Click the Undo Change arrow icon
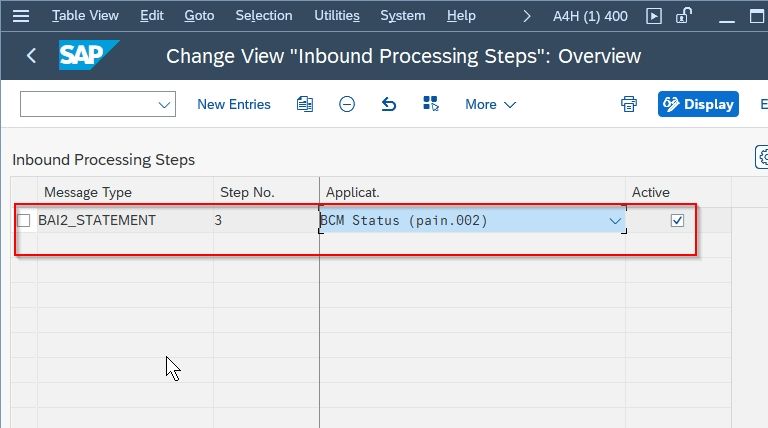The height and width of the screenshot is (428, 768). point(389,104)
